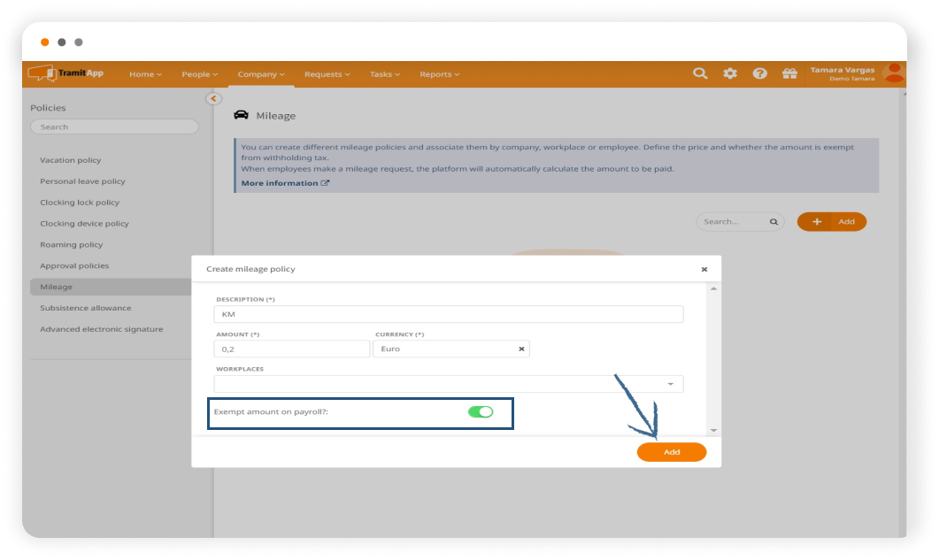This screenshot has width=939, height=560.
Task: Click the help question mark icon
Action: click(759, 73)
